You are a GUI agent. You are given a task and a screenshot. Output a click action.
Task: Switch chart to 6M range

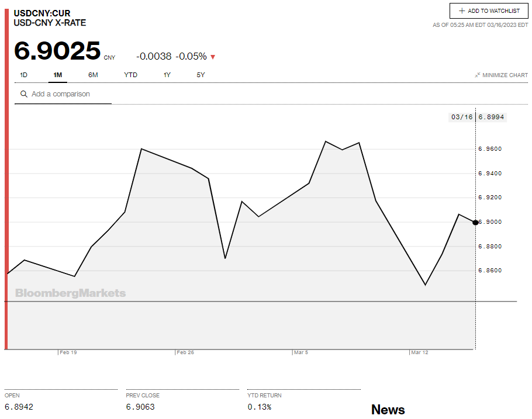click(x=93, y=75)
